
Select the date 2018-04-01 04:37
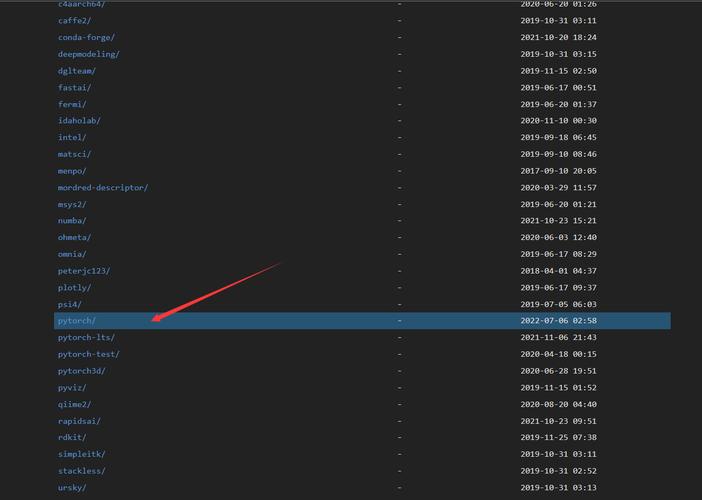click(x=558, y=271)
